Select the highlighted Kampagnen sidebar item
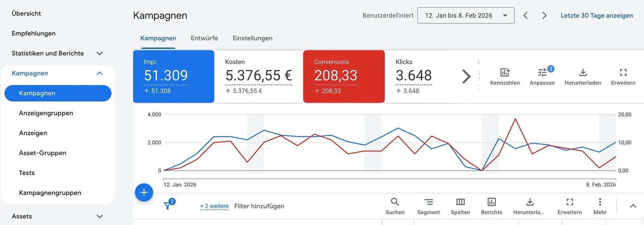Image resolution: width=644 pixels, height=225 pixels. tap(58, 93)
